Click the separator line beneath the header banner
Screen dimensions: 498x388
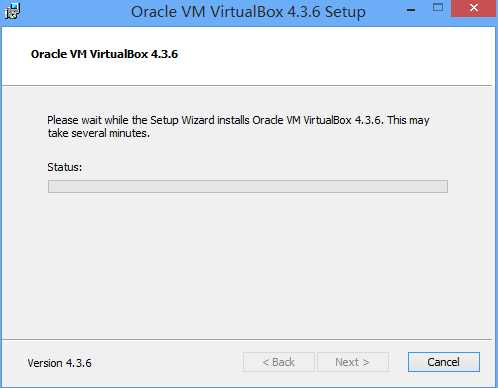pos(248,86)
